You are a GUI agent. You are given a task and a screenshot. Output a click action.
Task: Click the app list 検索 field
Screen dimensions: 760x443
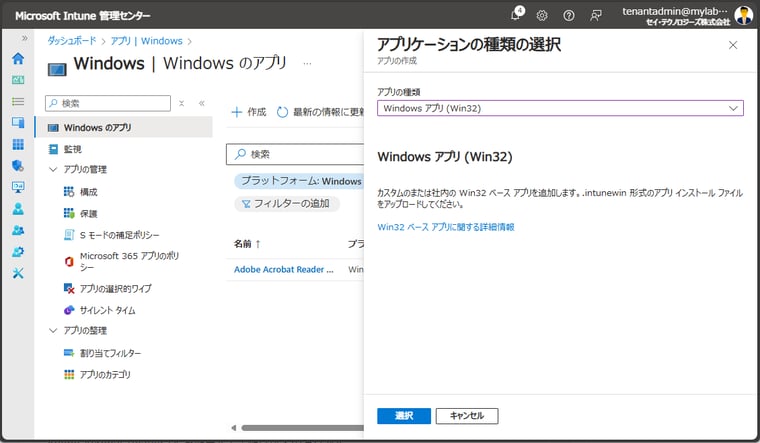295,154
